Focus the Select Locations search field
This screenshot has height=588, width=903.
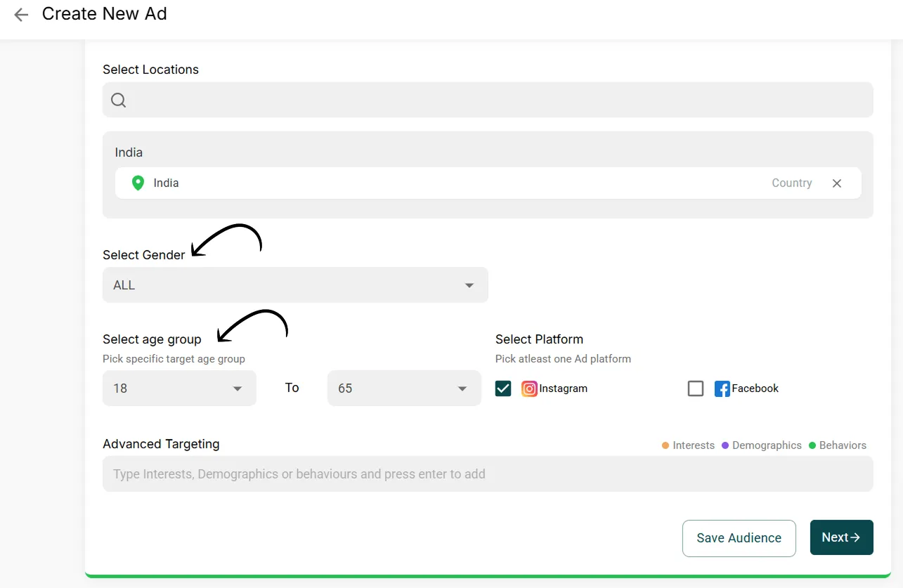(492, 100)
